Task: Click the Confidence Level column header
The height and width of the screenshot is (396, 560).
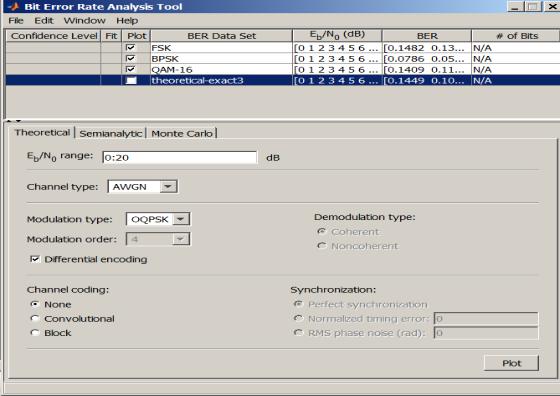Action: (53, 36)
